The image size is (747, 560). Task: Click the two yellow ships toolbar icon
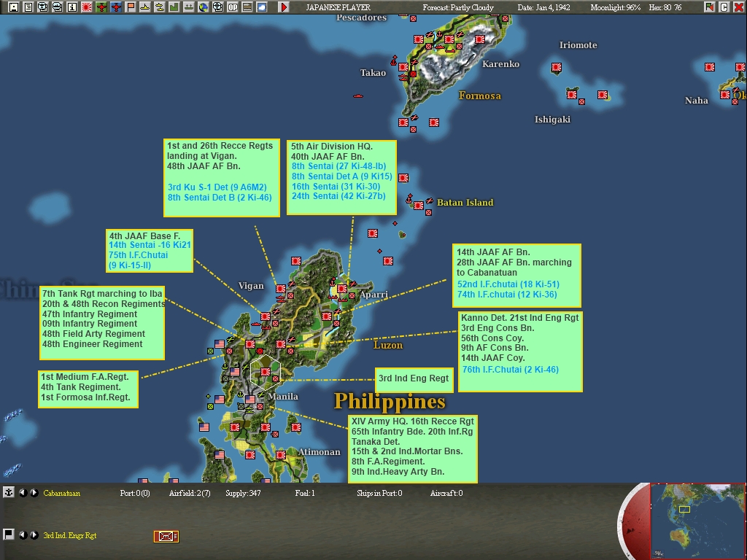pos(160,7)
